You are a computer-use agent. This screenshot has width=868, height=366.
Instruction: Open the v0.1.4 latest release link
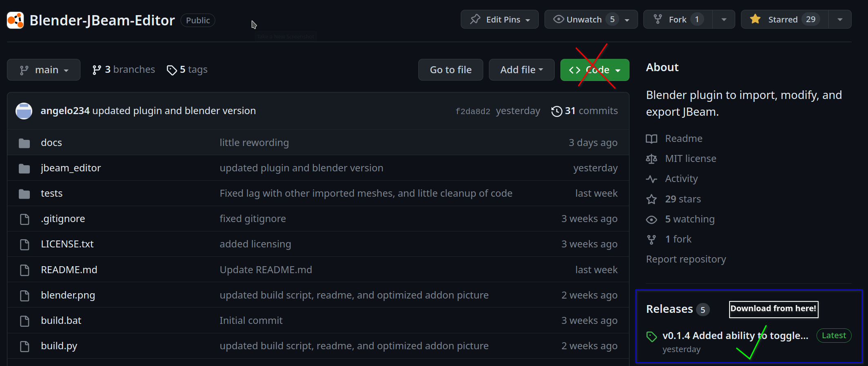735,336
